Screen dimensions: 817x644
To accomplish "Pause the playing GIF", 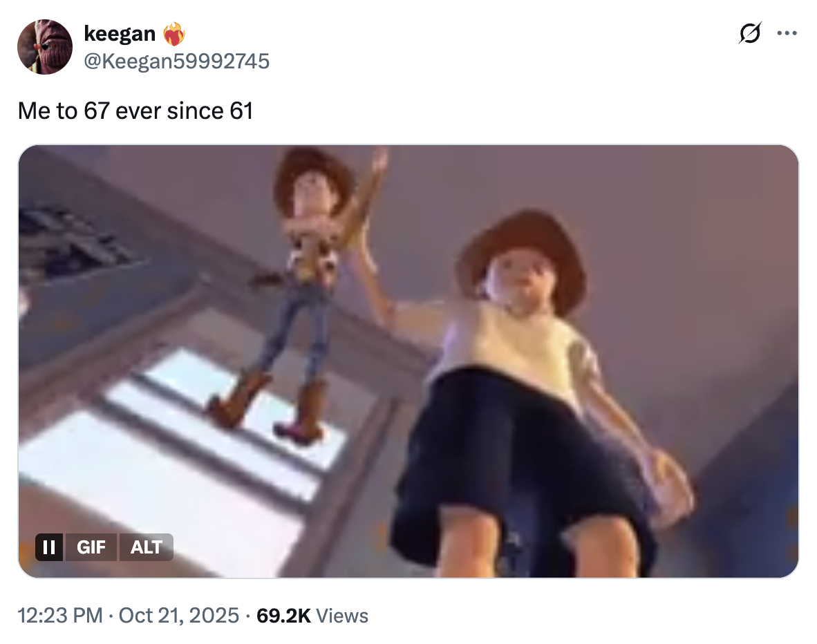I will point(49,547).
